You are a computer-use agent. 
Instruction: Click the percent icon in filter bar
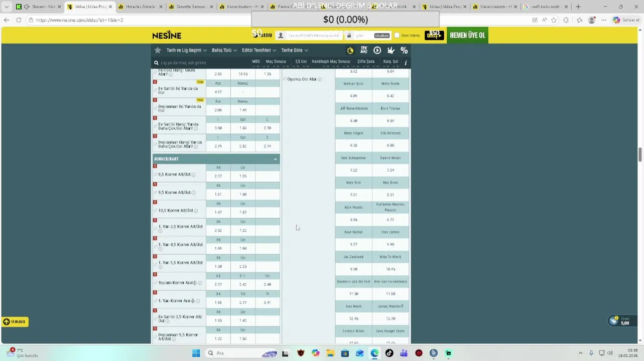pos(404,50)
